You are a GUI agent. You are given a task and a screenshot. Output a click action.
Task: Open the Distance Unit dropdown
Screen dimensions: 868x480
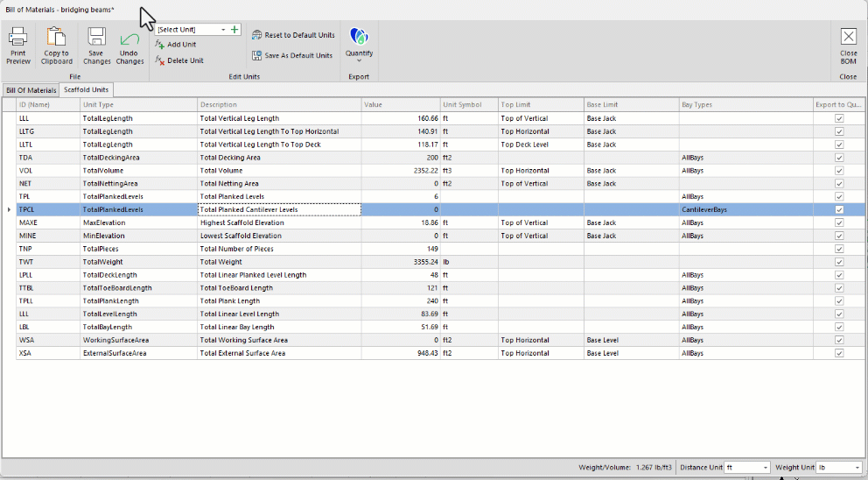(765, 468)
